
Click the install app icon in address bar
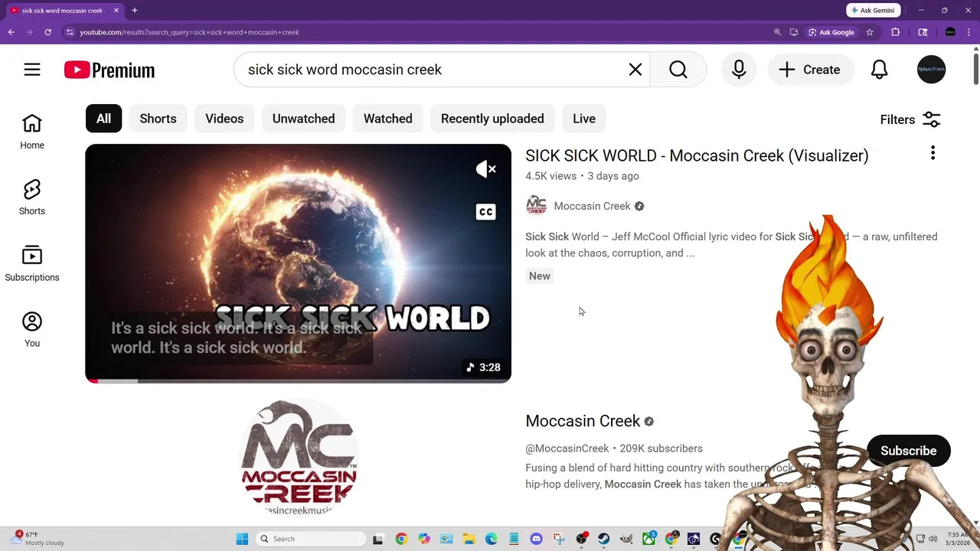[x=794, y=32]
